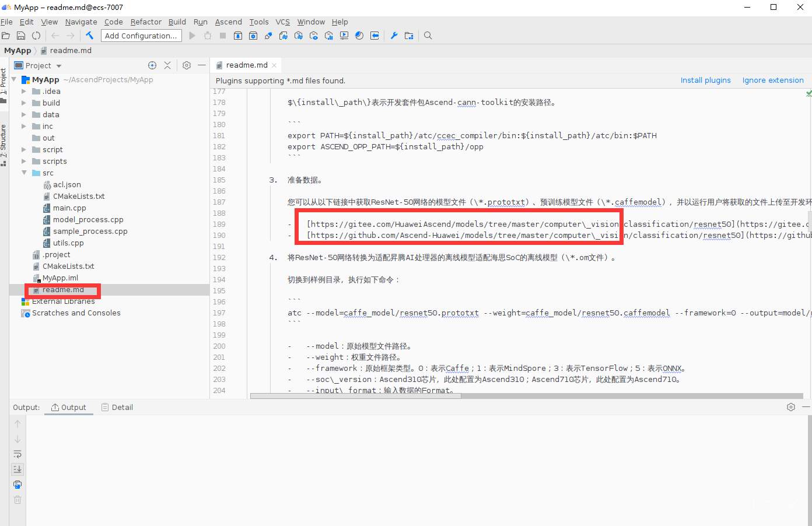Click the pie chart profiling toolbar icon

(x=359, y=36)
